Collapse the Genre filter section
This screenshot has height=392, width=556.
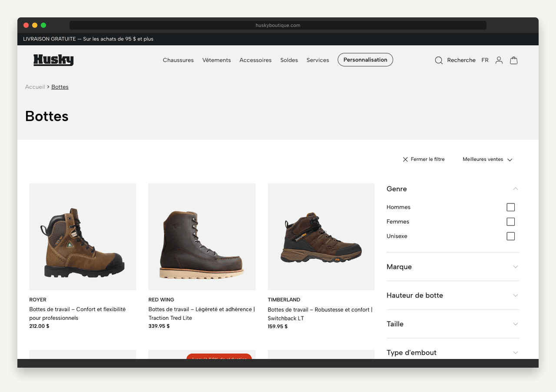pos(515,189)
